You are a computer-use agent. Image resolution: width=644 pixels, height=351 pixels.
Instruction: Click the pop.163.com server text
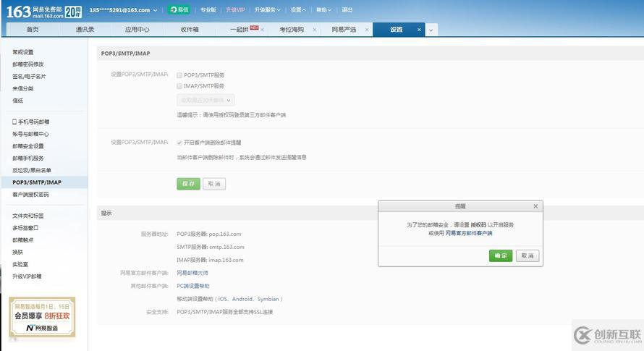pyautogui.click(x=225, y=234)
